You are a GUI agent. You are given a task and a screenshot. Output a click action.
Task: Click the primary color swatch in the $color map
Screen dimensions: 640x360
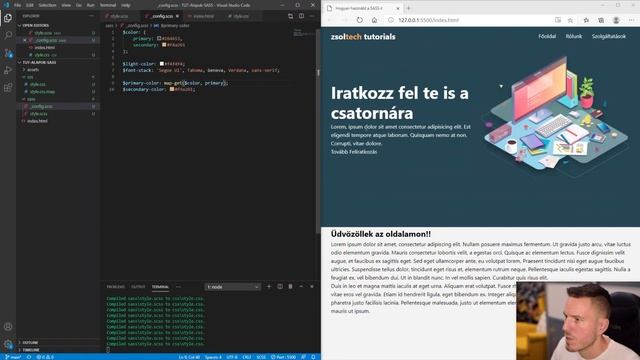pyautogui.click(x=159, y=38)
